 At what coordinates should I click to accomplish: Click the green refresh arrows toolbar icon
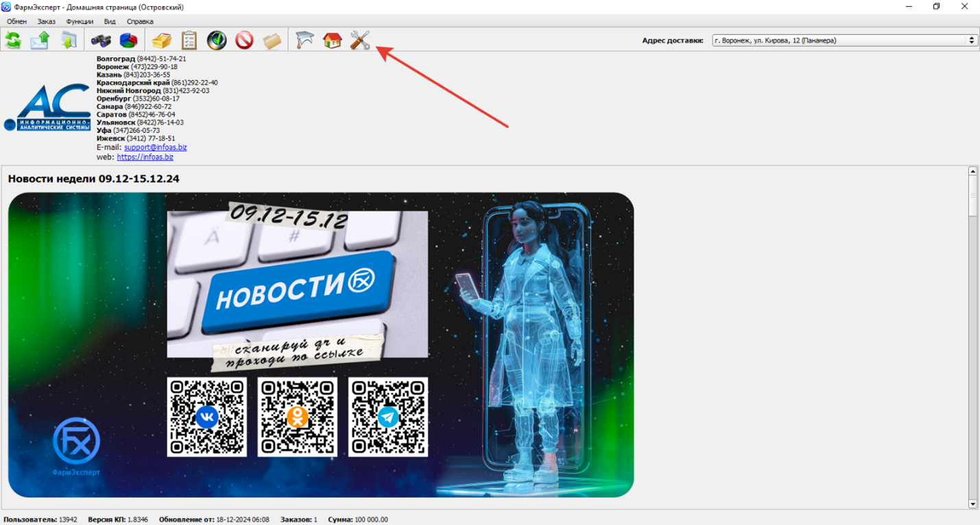pyautogui.click(x=13, y=40)
